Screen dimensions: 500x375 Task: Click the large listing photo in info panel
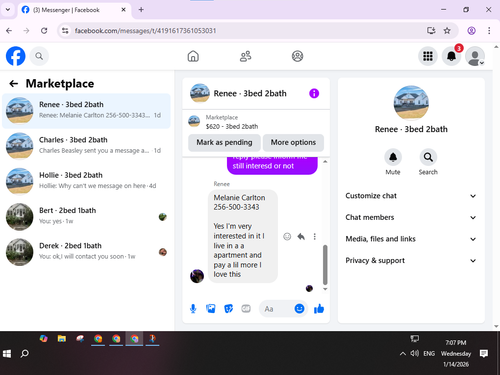pyautogui.click(x=411, y=103)
